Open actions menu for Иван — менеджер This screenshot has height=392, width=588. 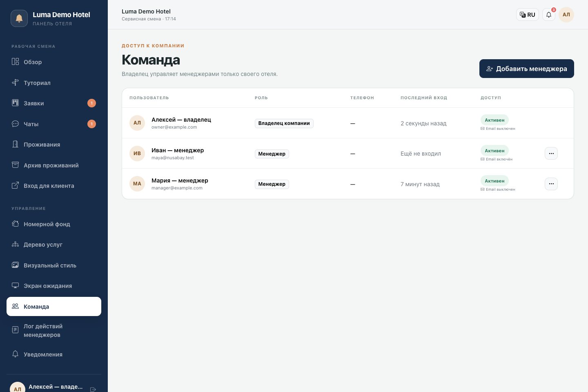click(x=551, y=154)
